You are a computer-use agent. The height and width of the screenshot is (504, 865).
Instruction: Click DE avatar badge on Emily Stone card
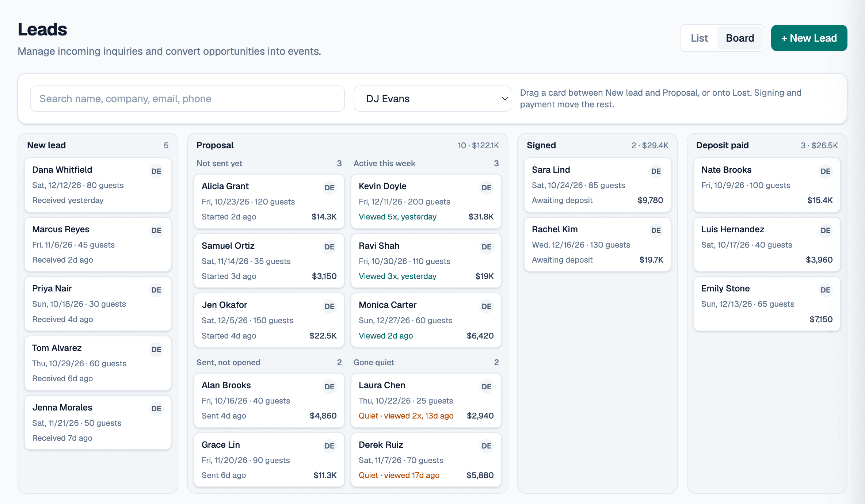pyautogui.click(x=826, y=290)
